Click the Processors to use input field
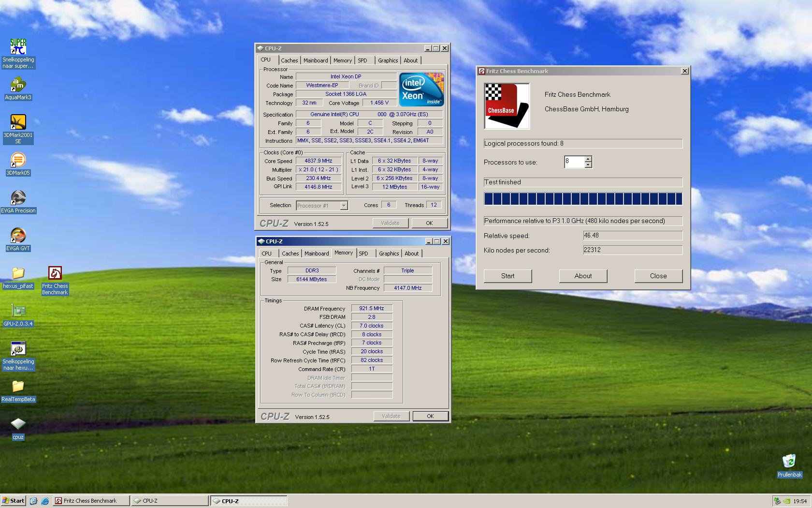This screenshot has height=508, width=812. [x=574, y=162]
